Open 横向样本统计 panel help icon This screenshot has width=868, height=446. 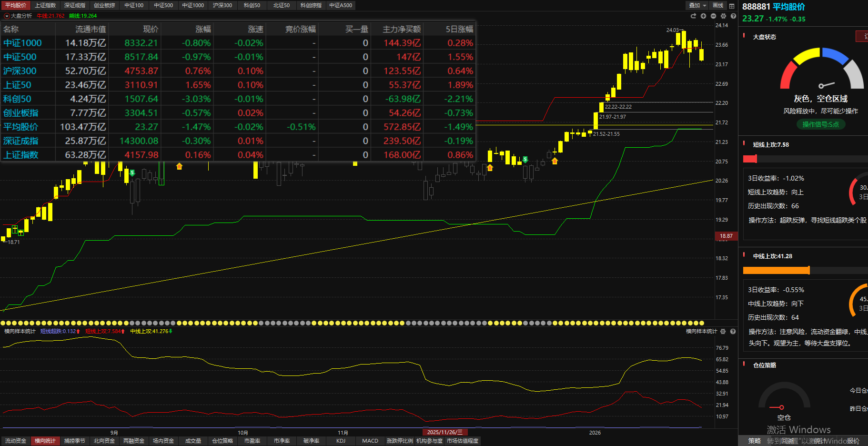click(x=733, y=331)
